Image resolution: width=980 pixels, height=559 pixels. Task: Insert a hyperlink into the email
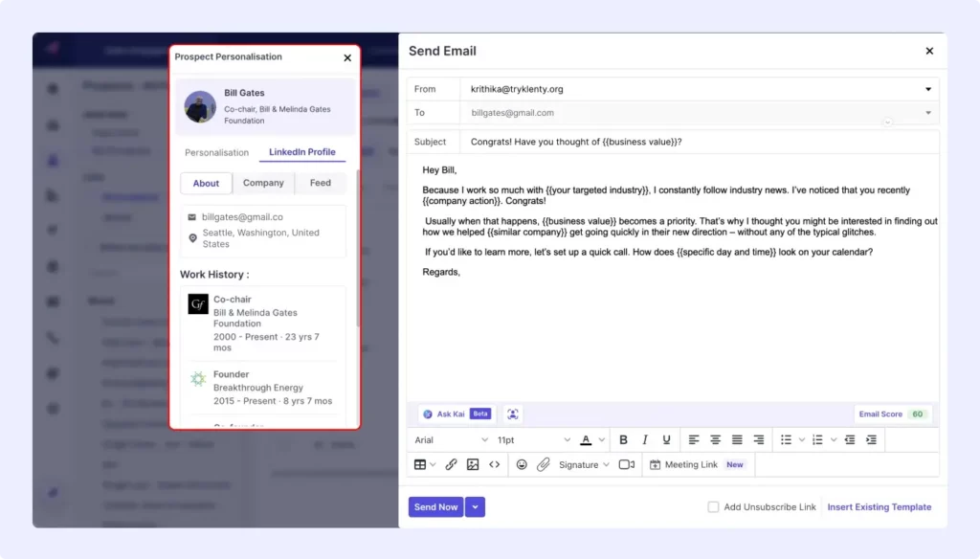pyautogui.click(x=452, y=464)
